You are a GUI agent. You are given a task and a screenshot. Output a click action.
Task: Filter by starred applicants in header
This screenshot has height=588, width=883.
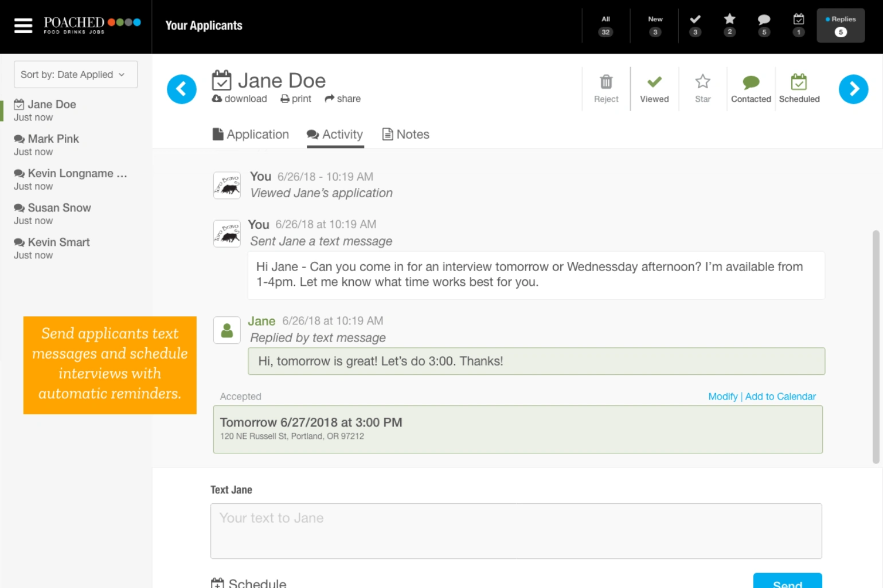coord(729,26)
